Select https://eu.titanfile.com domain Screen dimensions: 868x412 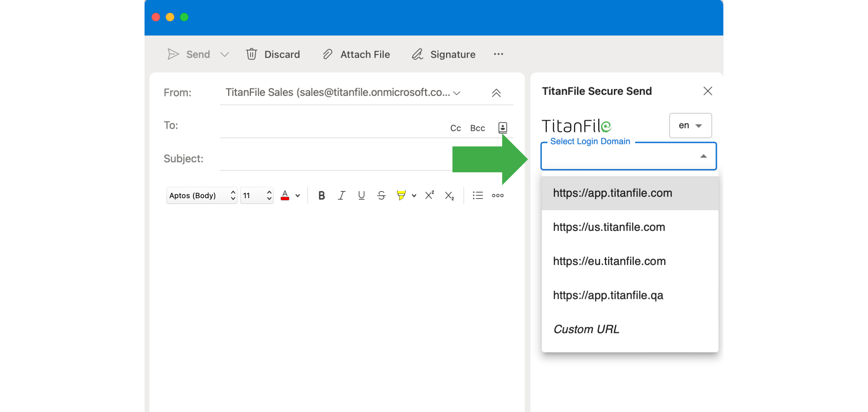tap(630, 262)
